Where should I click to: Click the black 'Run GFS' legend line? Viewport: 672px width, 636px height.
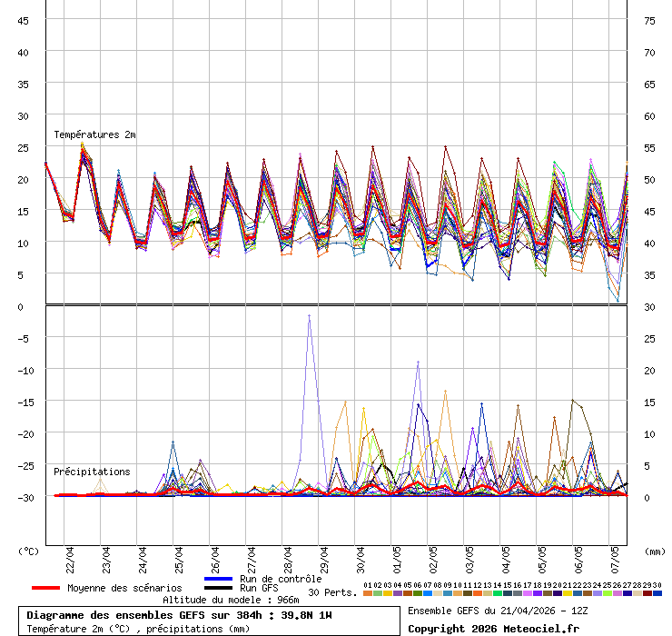pos(219,588)
